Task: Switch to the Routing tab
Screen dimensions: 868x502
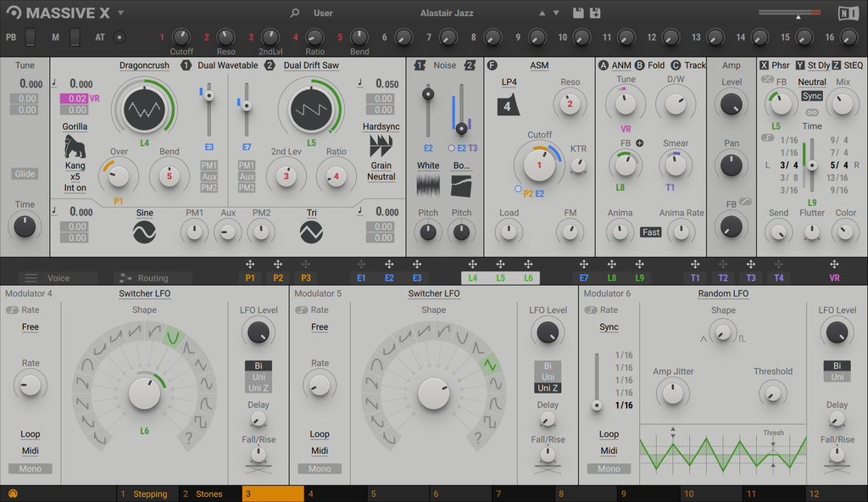Action: (x=153, y=278)
